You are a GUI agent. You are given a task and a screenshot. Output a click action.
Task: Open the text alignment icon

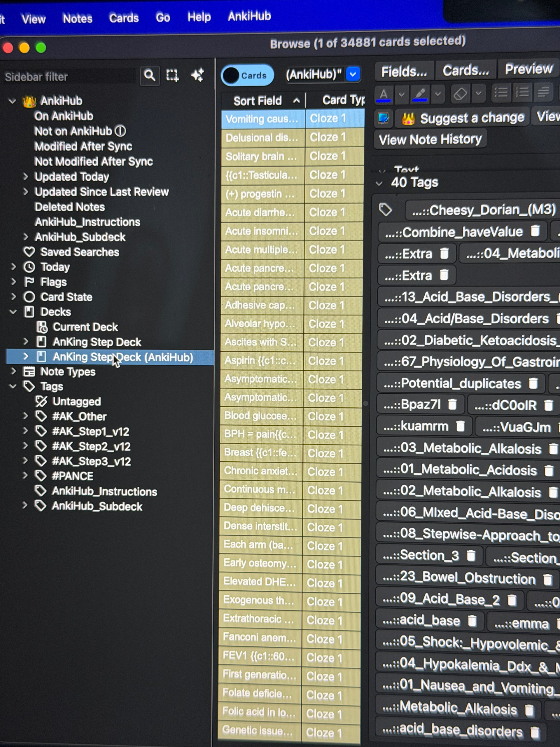(543, 92)
